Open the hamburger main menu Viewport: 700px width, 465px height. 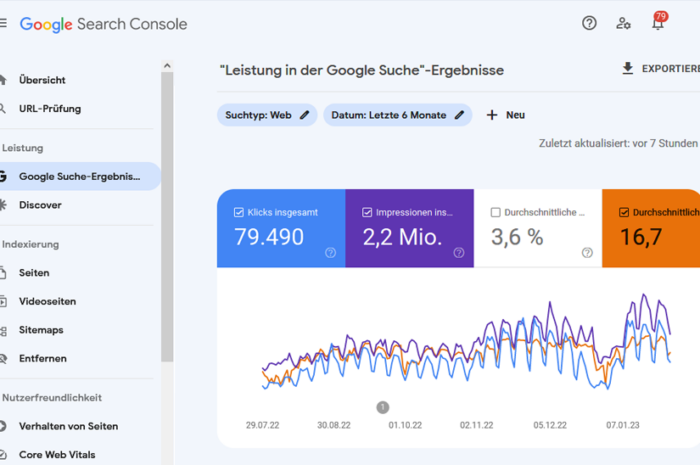coord(3,23)
